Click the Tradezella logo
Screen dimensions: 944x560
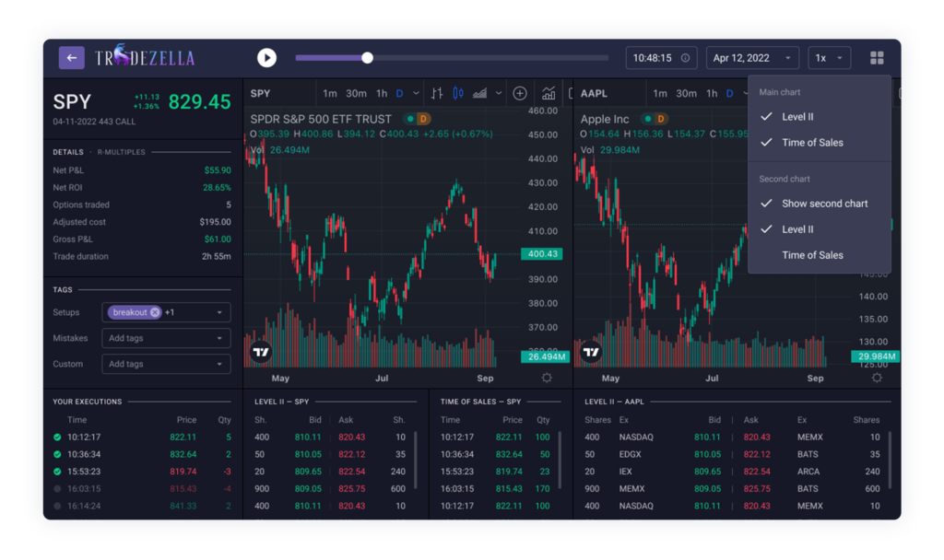click(x=145, y=57)
